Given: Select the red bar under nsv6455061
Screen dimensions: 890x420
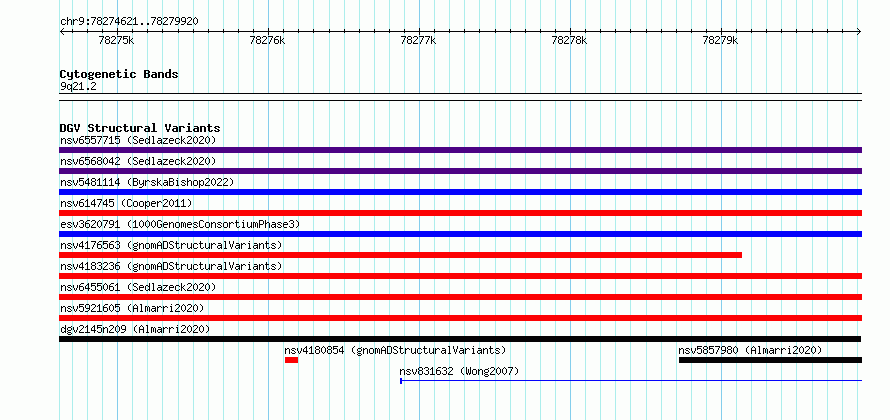Looking at the screenshot, I should click(x=460, y=297).
